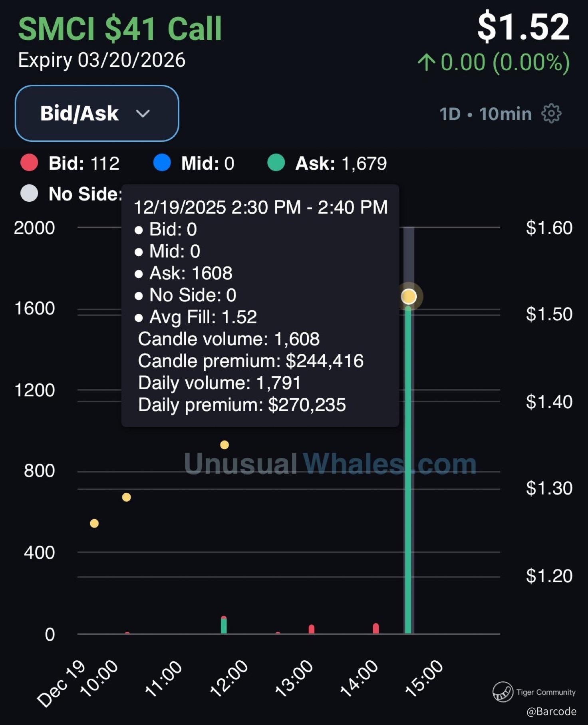Select the tall green ask volume bar

[x=408, y=470]
